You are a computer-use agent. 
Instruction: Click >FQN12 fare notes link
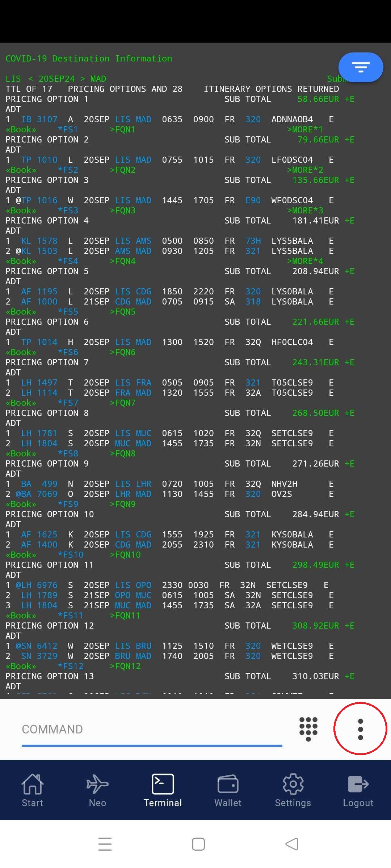(125, 666)
